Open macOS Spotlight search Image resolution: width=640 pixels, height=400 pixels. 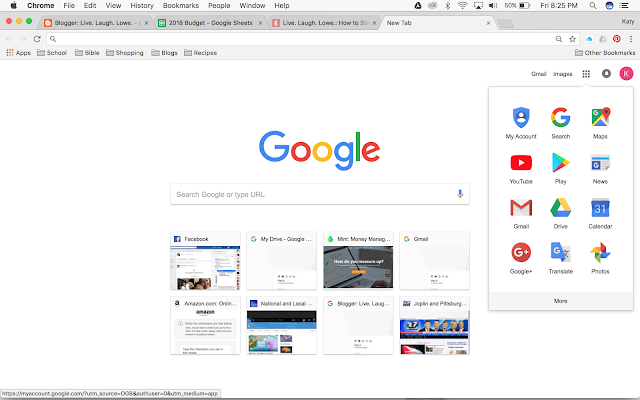593,6
